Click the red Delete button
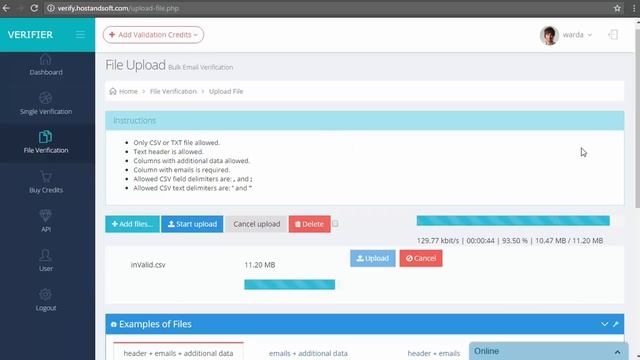 tap(309, 224)
